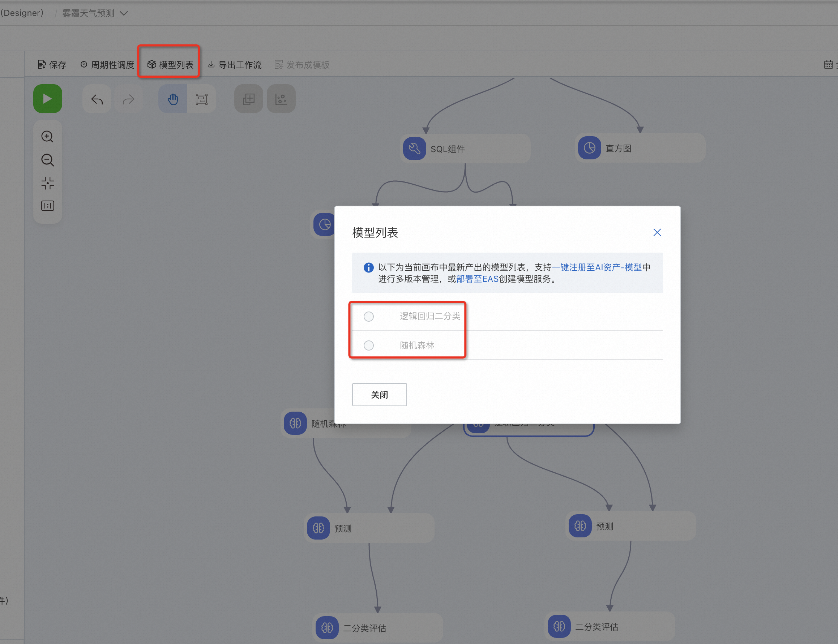
Task: Close the 模型列表 dialog with the X
Action: click(x=657, y=232)
